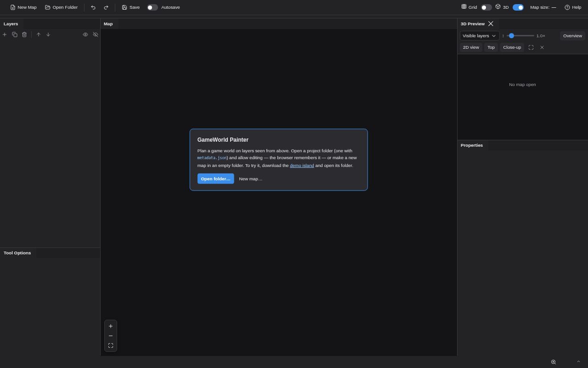Delete the layer using the trash icon

click(24, 34)
